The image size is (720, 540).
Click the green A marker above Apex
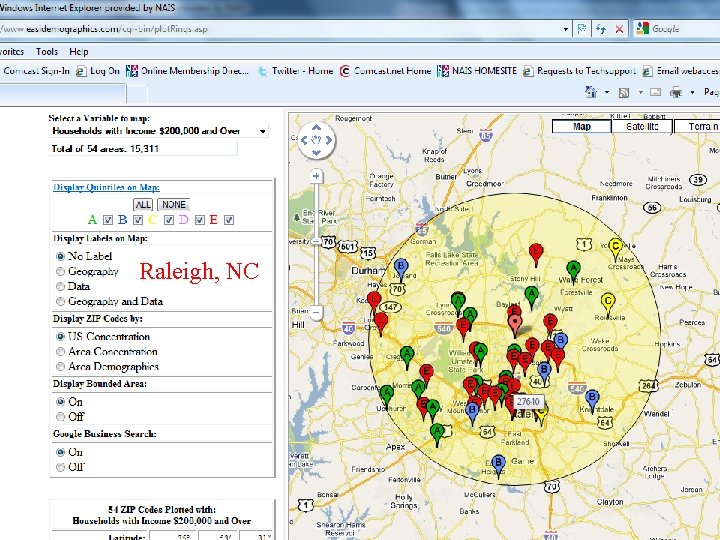pos(437,435)
